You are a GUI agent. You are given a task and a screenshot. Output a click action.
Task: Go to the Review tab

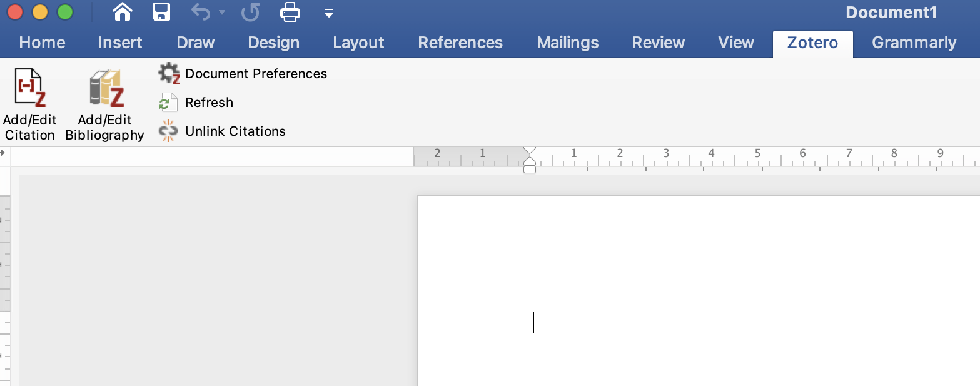tap(659, 43)
